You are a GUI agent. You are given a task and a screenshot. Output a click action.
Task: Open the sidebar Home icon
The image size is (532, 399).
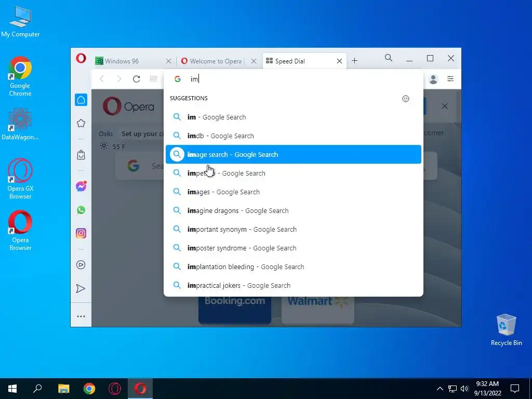[81, 100]
